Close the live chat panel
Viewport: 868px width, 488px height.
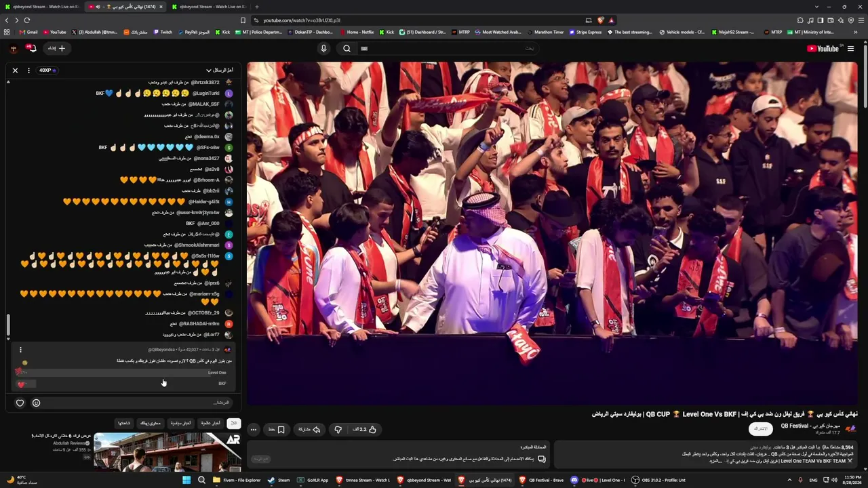coord(15,70)
